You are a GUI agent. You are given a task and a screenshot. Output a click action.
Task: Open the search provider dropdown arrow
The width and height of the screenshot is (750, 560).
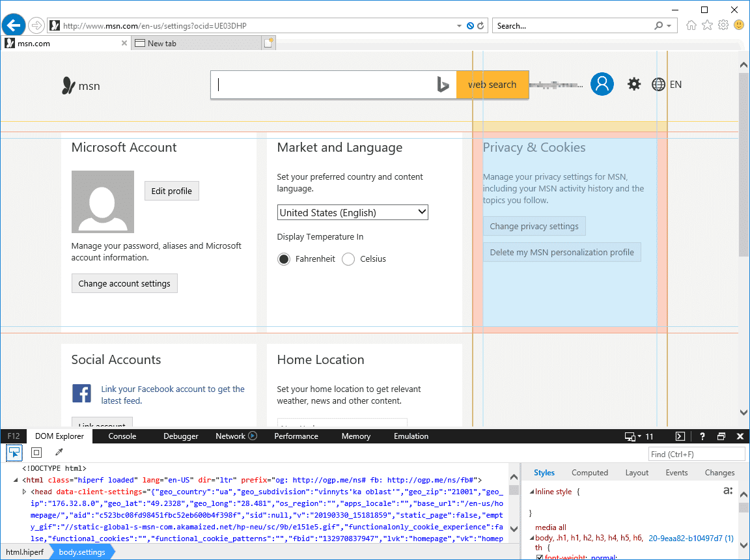669,26
